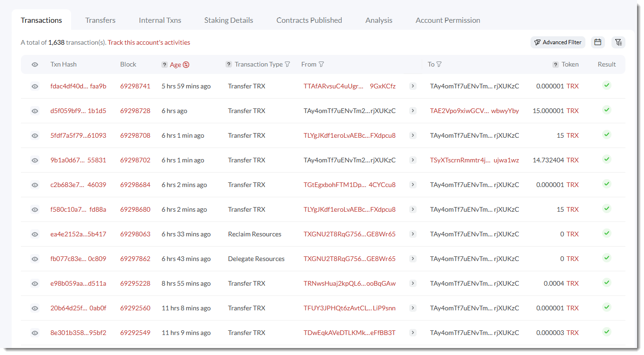Click arrow chevron in row block 69297862
The width and height of the screenshot is (644, 355).
(412, 259)
